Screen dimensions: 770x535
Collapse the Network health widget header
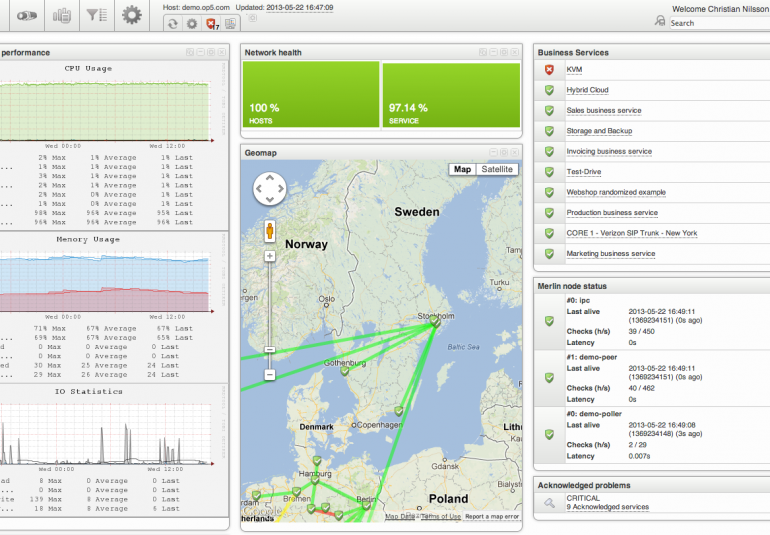[493, 52]
